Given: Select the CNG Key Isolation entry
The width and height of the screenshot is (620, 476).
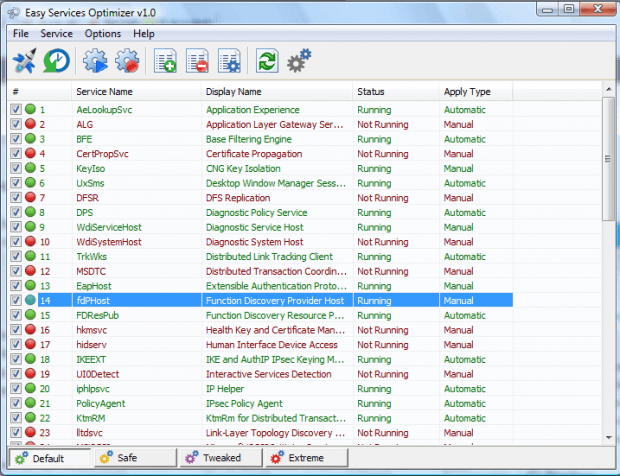Looking at the screenshot, I should [243, 168].
